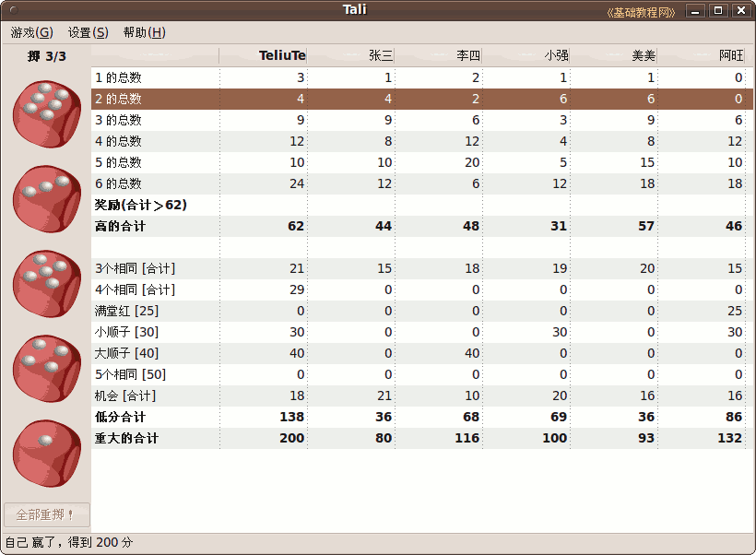Click TeliuTe's 4个相同 score 29
Image resolution: width=756 pixels, height=555 pixels.
pos(297,289)
